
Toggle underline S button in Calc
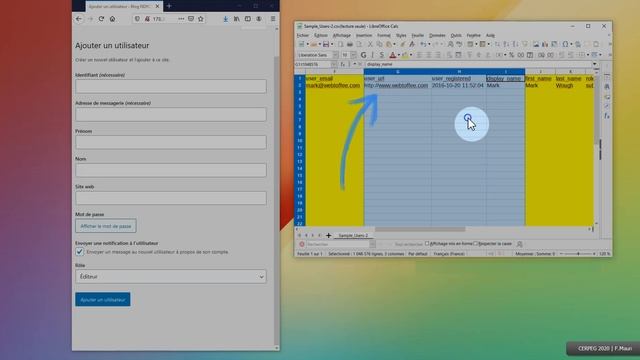382,55
